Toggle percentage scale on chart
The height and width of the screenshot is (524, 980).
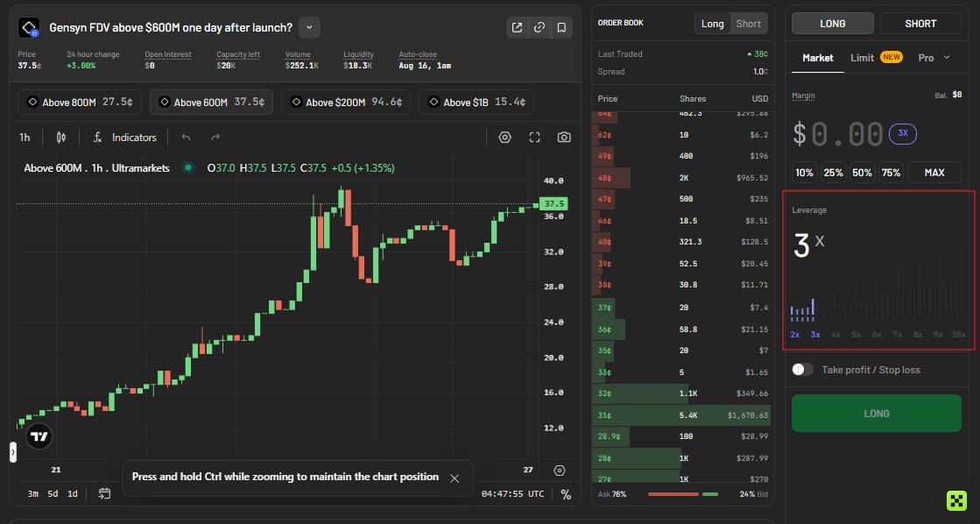pos(566,494)
